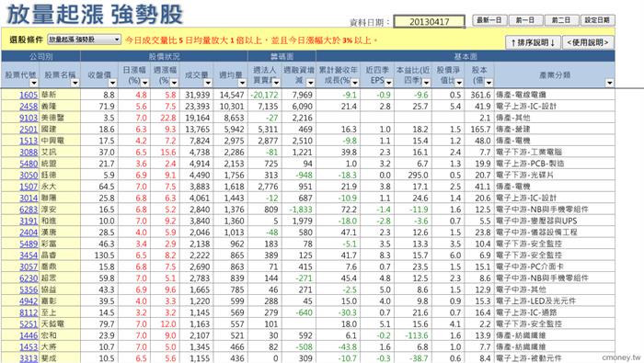Open stock code 5480 link
The height and width of the screenshot is (363, 644).
click(x=29, y=164)
